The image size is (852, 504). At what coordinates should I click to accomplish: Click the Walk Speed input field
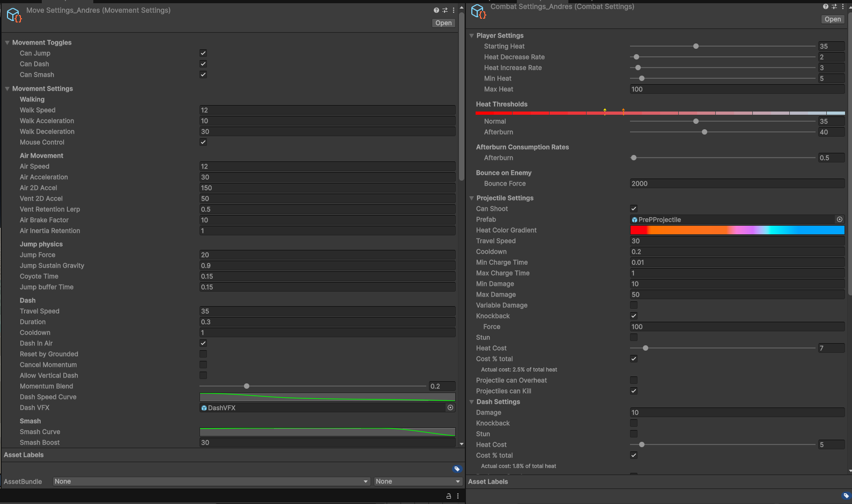[x=327, y=110]
